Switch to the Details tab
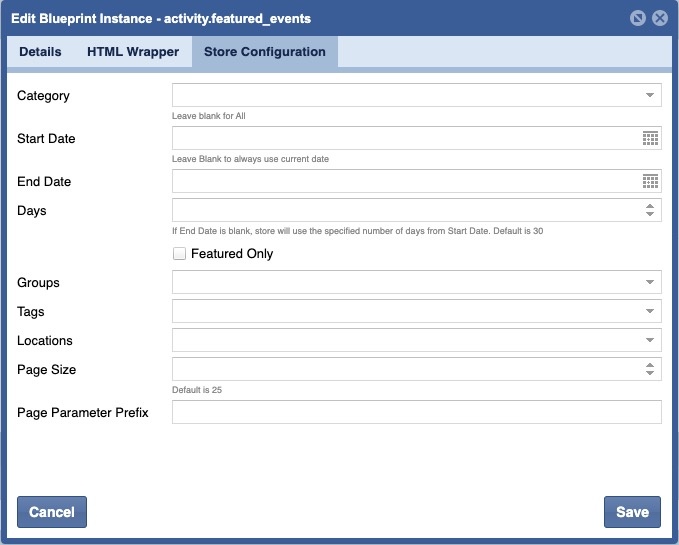 (x=40, y=52)
